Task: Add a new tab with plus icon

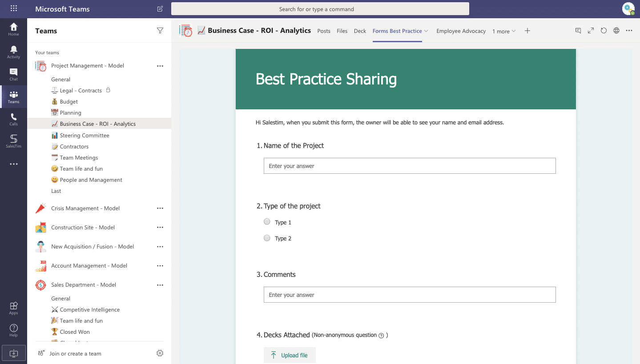Action: pos(527,31)
